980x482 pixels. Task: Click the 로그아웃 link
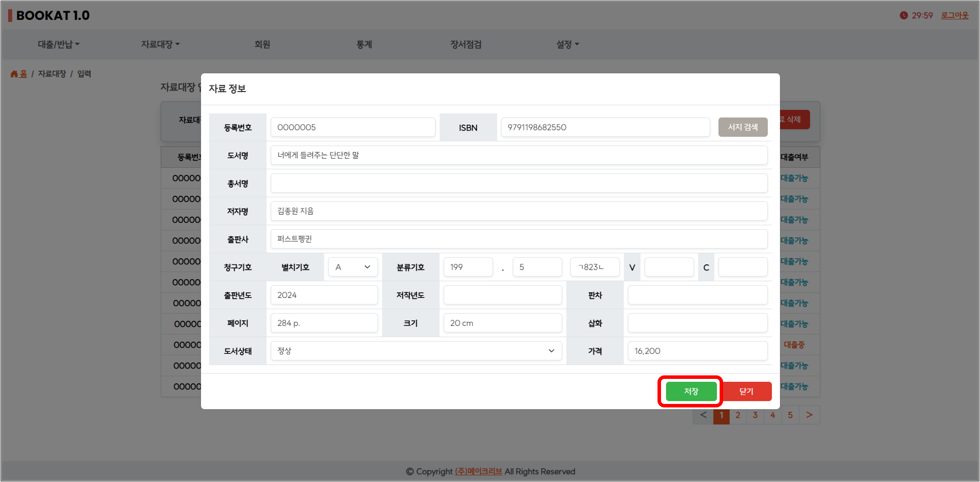(x=954, y=16)
